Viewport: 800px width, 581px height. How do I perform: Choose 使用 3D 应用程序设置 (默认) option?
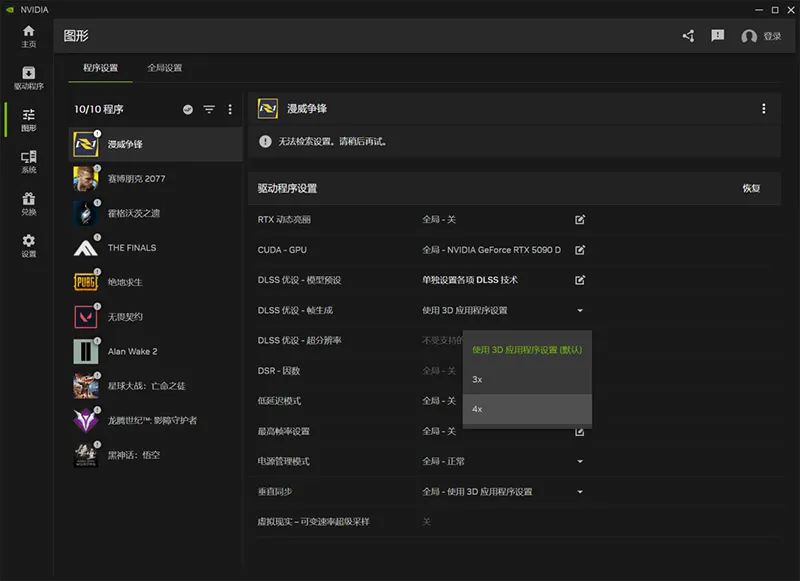pos(527,350)
